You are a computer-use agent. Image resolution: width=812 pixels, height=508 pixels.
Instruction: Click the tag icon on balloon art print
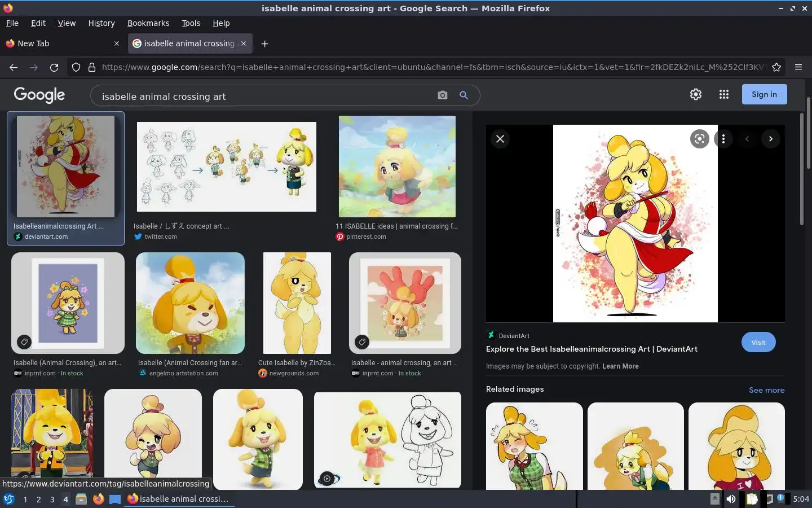coord(362,341)
